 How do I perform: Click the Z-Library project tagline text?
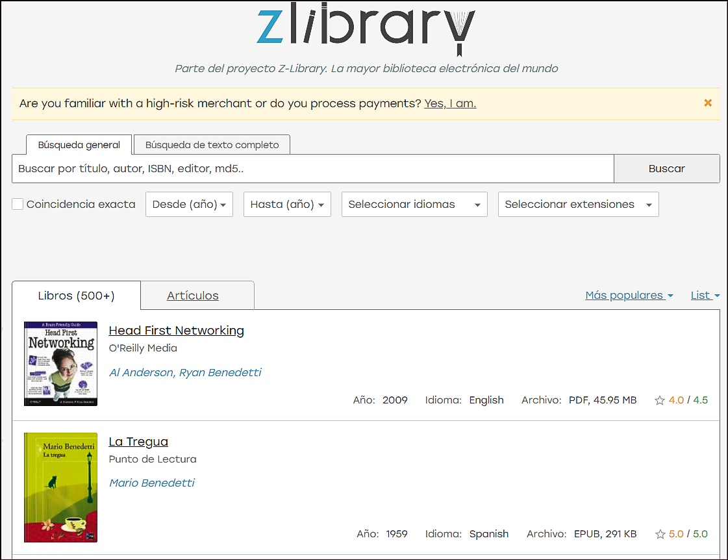[x=366, y=69]
